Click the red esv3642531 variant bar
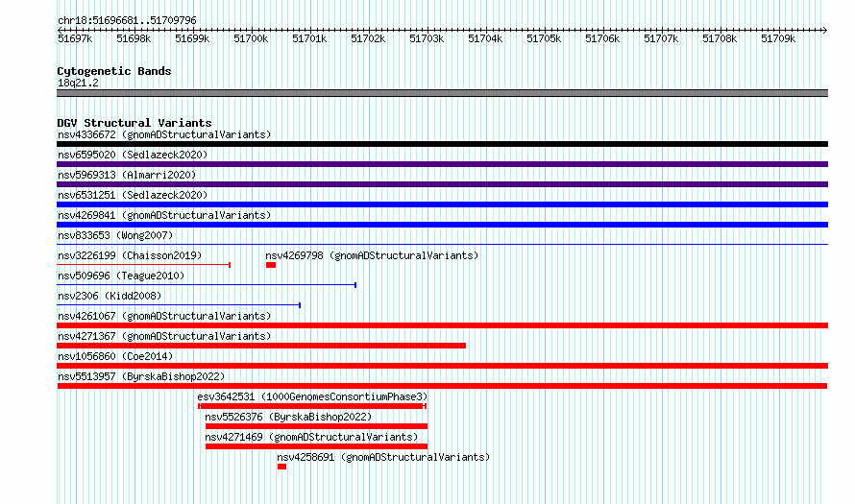This screenshot has width=855, height=504. pos(312,406)
